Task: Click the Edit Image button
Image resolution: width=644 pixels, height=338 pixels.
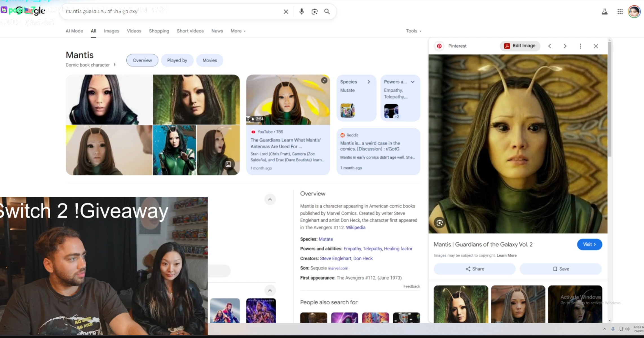Action: (x=520, y=46)
